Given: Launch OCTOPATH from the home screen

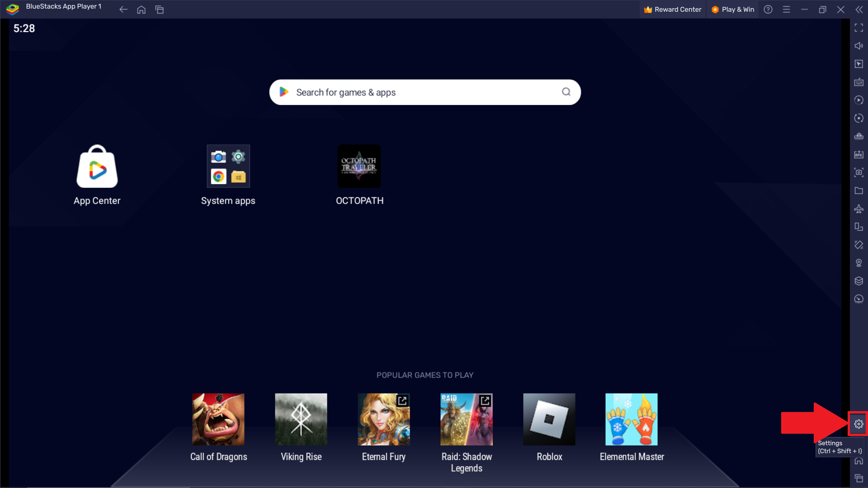Looking at the screenshot, I should 359,166.
